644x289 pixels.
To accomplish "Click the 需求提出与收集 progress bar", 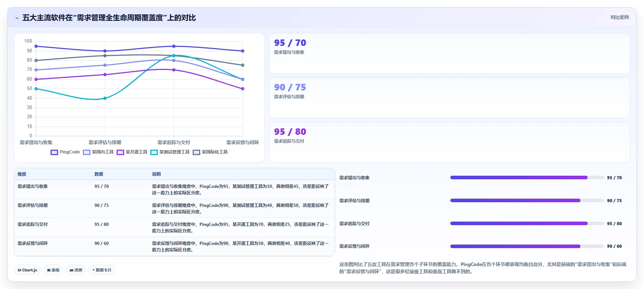I will point(527,177).
